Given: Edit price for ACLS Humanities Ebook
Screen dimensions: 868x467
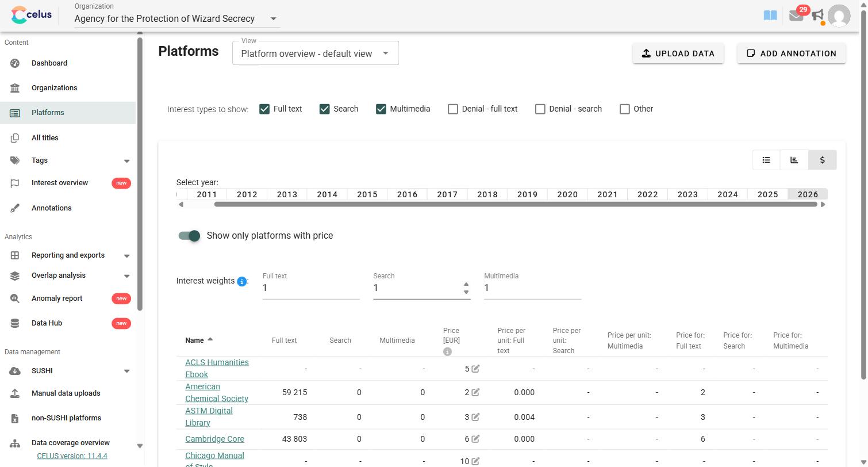Looking at the screenshot, I should pos(475,369).
